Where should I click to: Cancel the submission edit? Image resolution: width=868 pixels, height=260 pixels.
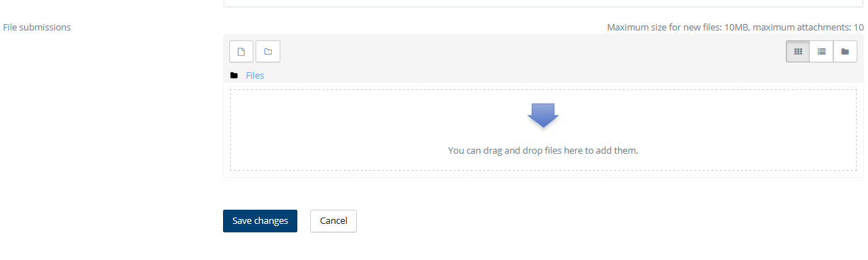click(333, 221)
